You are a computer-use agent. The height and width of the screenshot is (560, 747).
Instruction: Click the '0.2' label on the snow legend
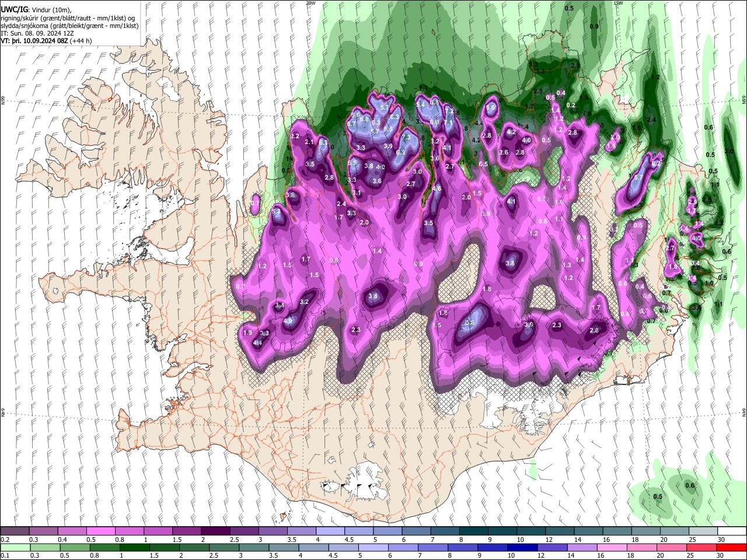(x=5, y=540)
